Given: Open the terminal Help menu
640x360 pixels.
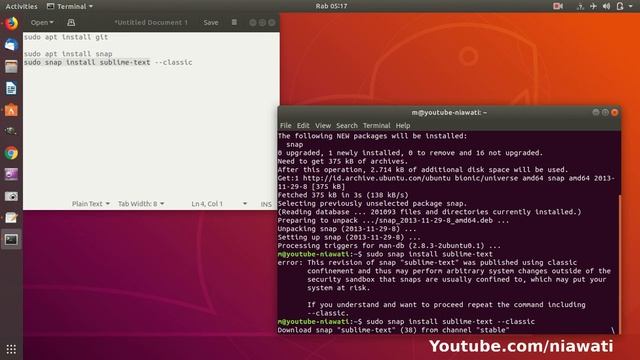Looking at the screenshot, I should (402, 125).
